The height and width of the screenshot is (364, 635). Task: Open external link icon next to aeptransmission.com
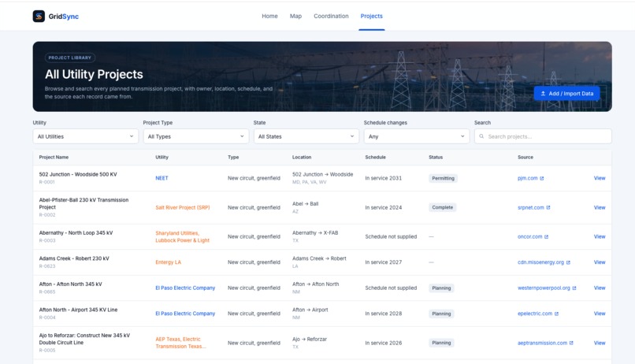571,343
